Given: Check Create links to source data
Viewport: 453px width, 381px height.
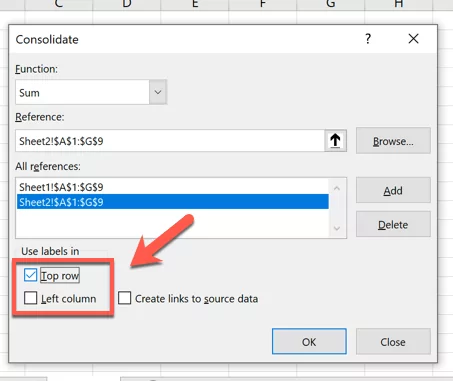Looking at the screenshot, I should tap(124, 298).
